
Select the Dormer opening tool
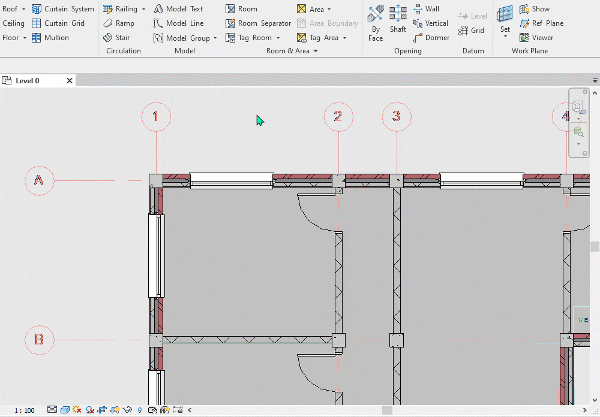click(431, 37)
